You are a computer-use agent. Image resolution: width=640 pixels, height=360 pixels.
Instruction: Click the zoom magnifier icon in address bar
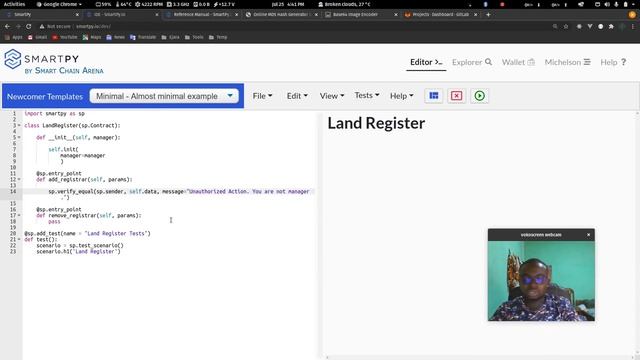pyautogui.click(x=555, y=26)
